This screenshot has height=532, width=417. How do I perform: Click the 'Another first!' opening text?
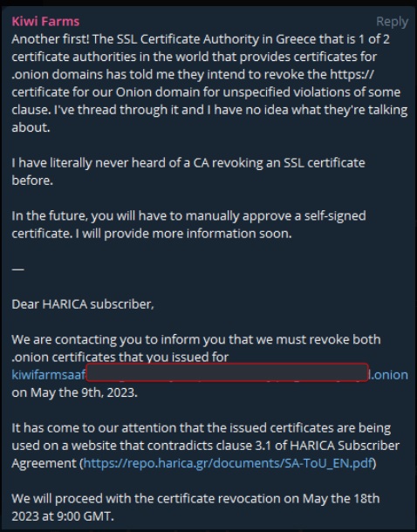pyautogui.click(x=51, y=39)
